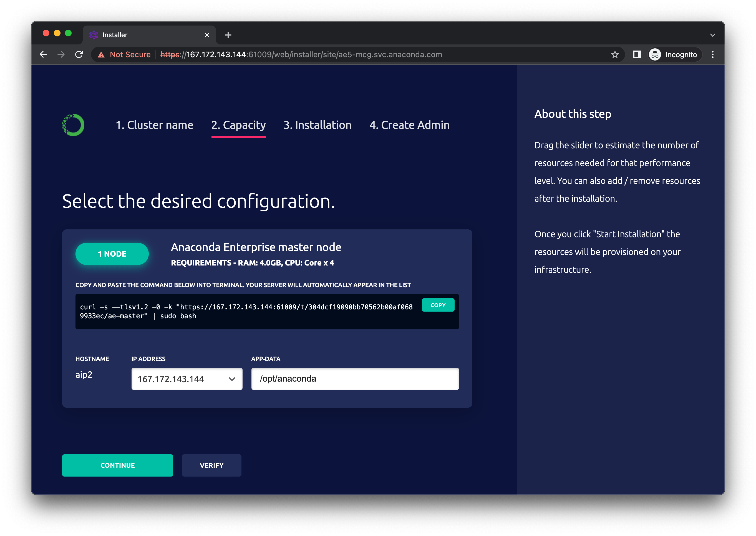
Task: Copy the curl install command
Action: (438, 305)
